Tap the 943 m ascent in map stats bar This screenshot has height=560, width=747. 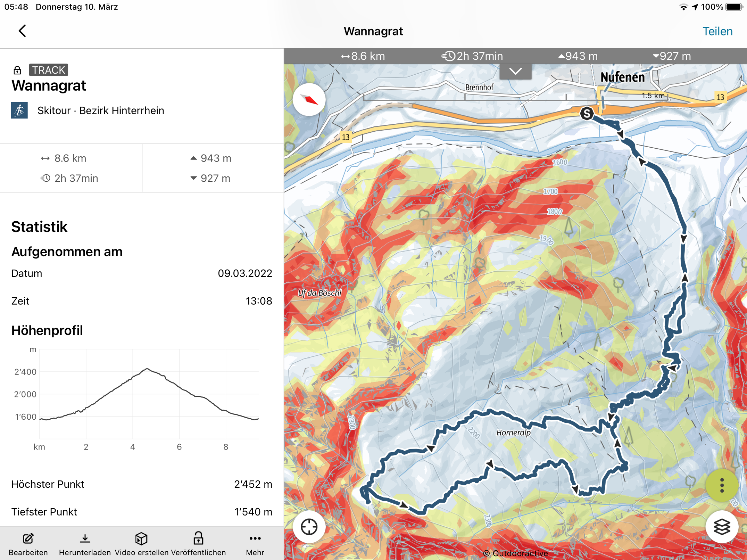tap(578, 56)
